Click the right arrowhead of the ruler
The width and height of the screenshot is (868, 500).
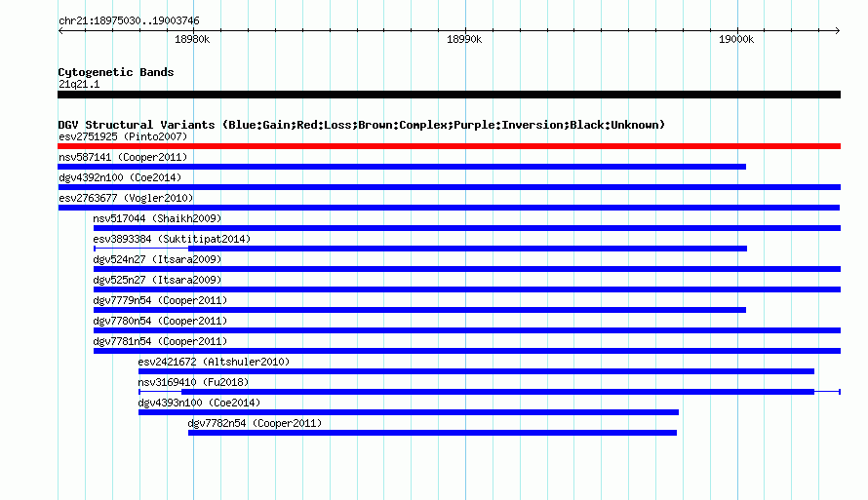coord(838,30)
